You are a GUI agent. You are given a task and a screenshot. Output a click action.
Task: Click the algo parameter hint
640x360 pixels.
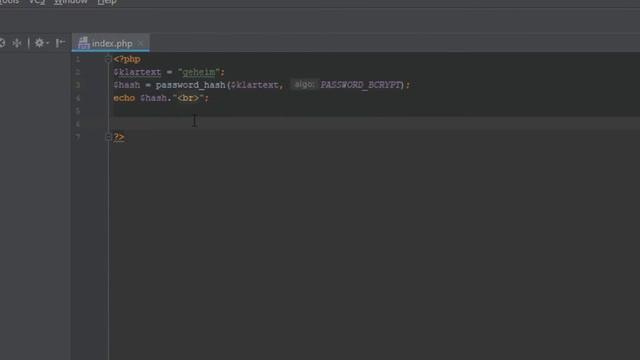tap(304, 84)
